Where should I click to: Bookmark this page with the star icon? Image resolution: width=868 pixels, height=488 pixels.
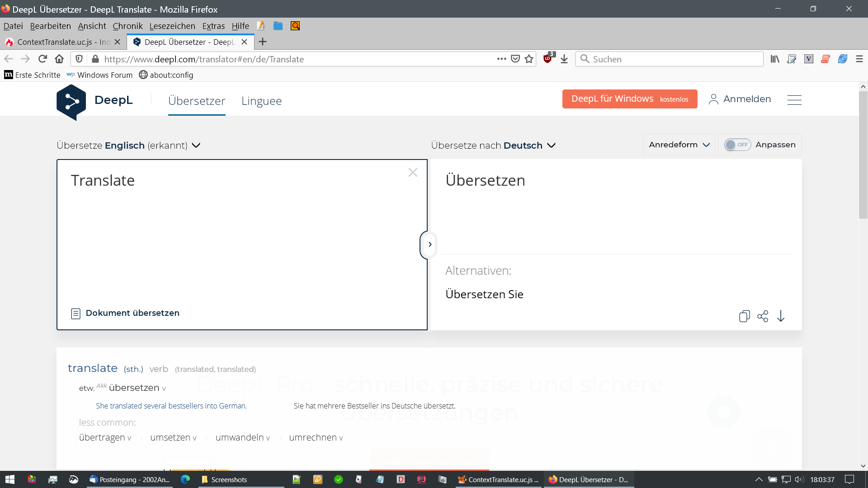click(x=529, y=59)
